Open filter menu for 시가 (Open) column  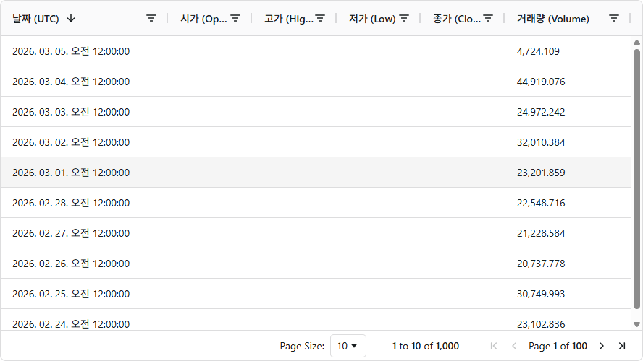coord(235,18)
